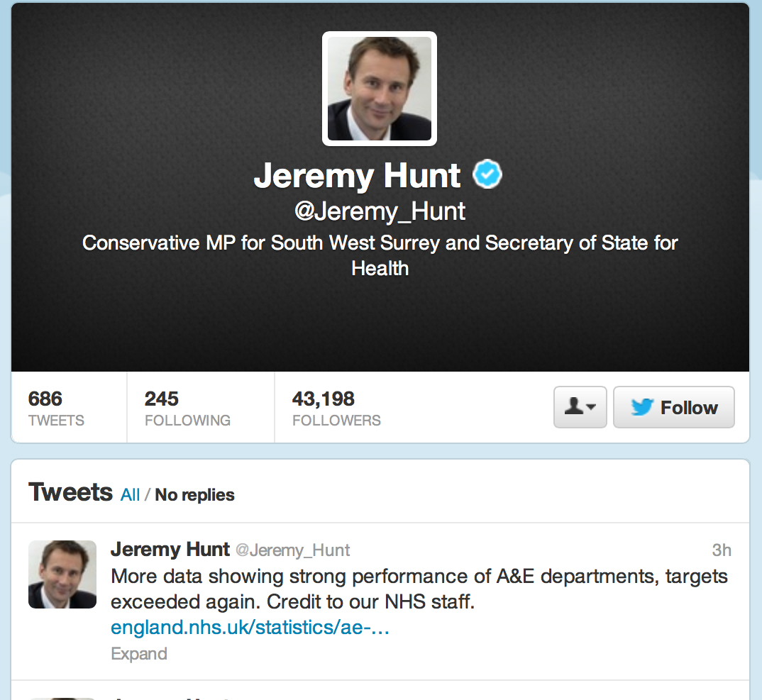Open the 245 Following list
The width and height of the screenshot is (762, 700).
coord(187,409)
